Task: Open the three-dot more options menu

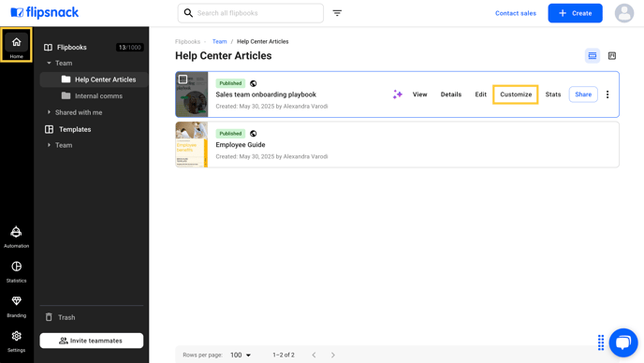Action: coord(607,94)
